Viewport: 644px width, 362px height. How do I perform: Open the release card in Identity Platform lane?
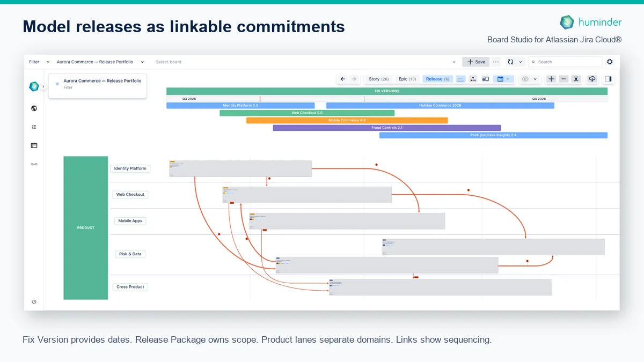coord(240,168)
